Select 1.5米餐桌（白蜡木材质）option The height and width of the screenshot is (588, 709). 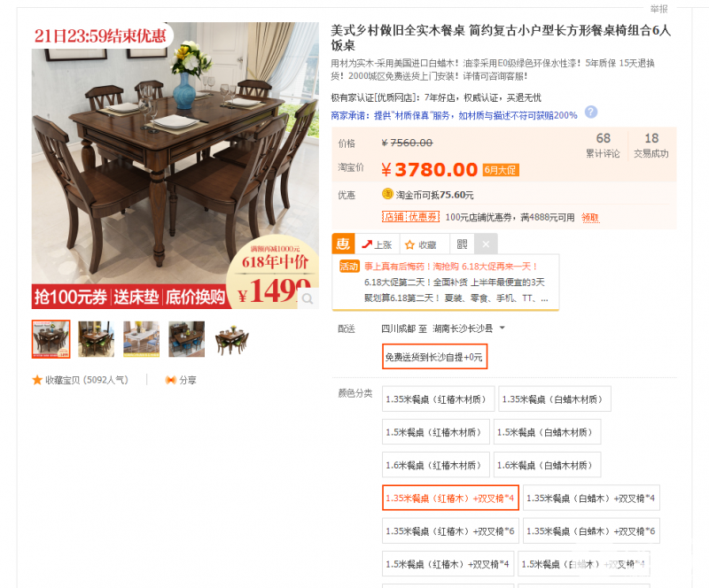[547, 431]
